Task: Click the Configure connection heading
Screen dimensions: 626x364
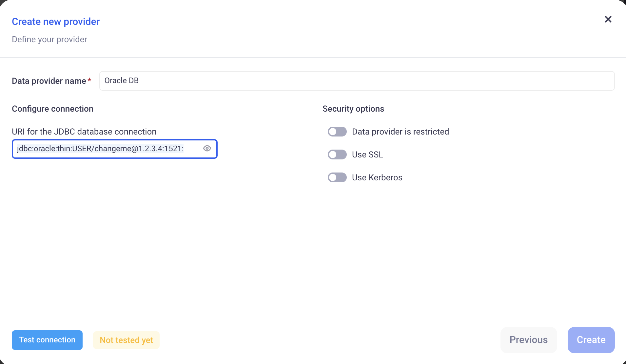Action: pos(52,109)
